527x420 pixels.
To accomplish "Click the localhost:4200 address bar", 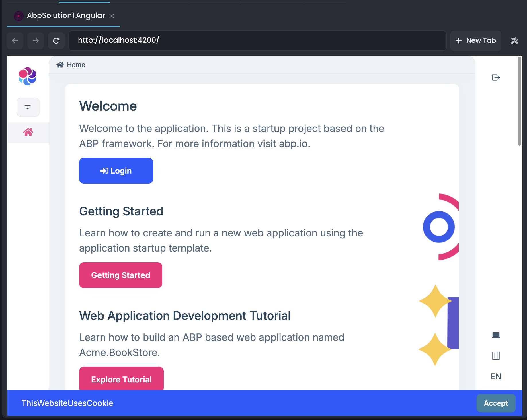I will click(x=257, y=40).
